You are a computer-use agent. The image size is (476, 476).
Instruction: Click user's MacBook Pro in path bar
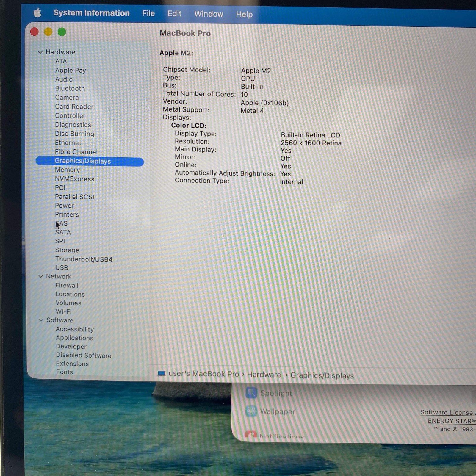tap(203, 374)
